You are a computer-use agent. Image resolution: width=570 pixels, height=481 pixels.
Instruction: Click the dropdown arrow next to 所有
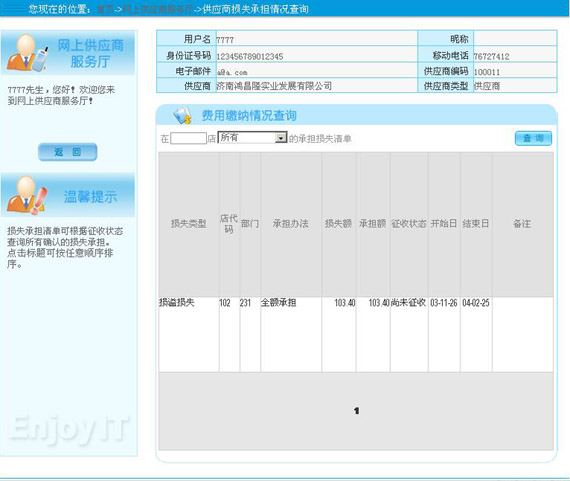click(281, 138)
